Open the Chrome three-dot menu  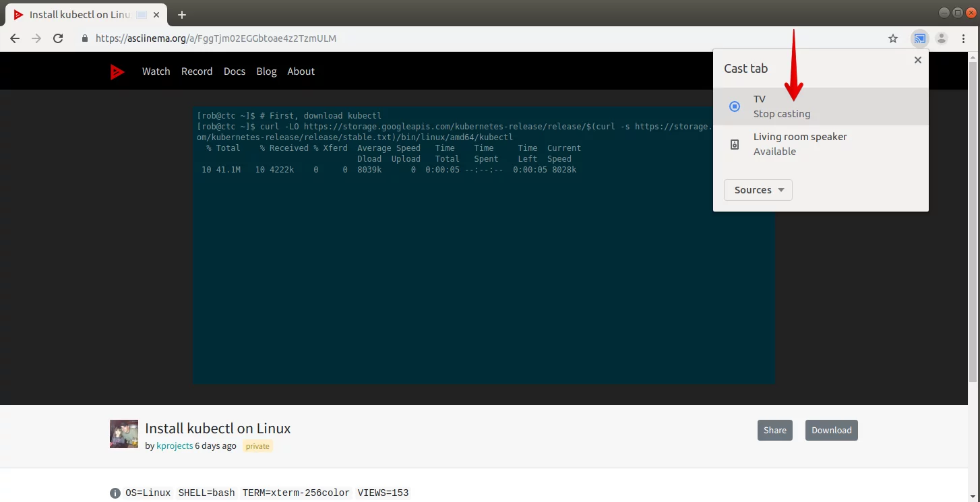[963, 38]
